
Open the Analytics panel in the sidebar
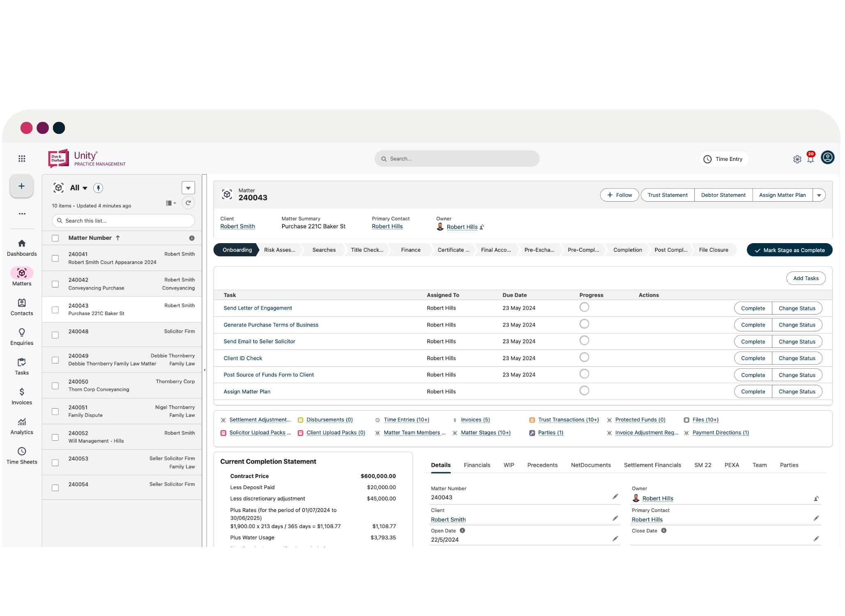pyautogui.click(x=21, y=425)
